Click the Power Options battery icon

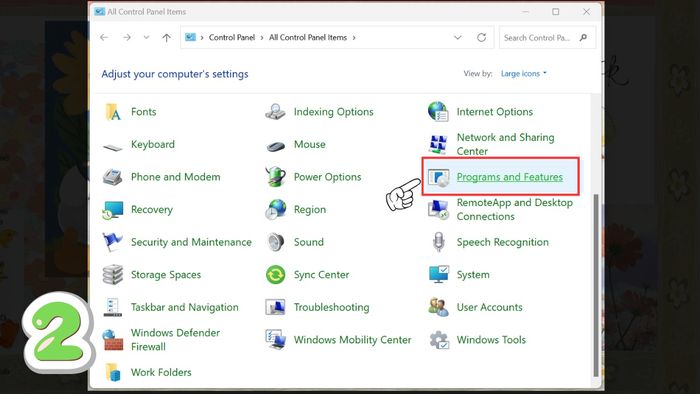pos(275,177)
